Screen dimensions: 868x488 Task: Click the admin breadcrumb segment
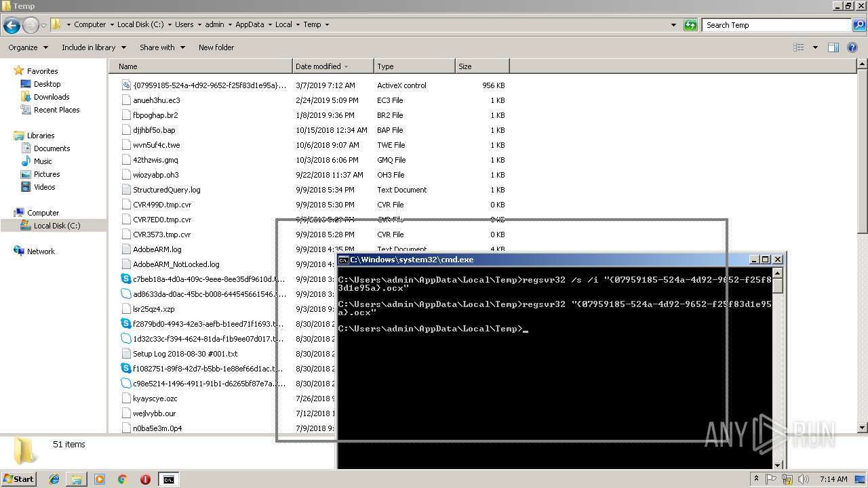214,24
